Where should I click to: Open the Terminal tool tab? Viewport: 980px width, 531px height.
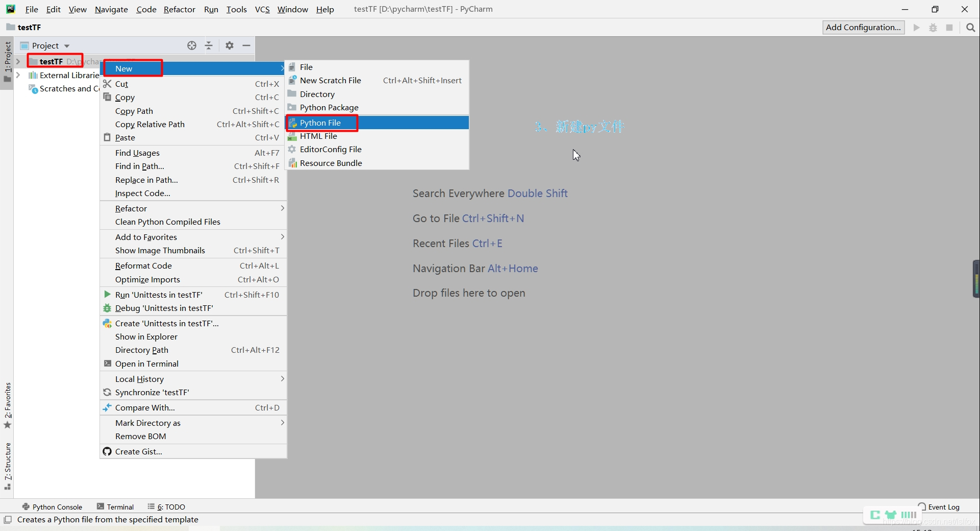tap(115, 507)
